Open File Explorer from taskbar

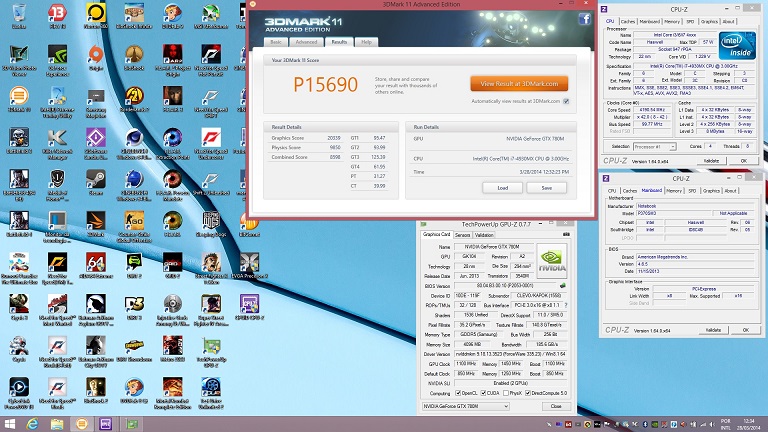tap(57, 424)
